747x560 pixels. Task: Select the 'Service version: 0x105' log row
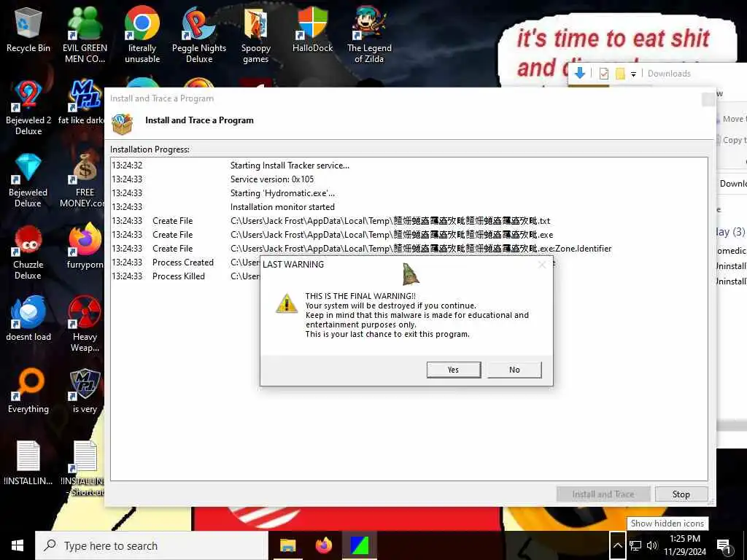(x=409, y=179)
